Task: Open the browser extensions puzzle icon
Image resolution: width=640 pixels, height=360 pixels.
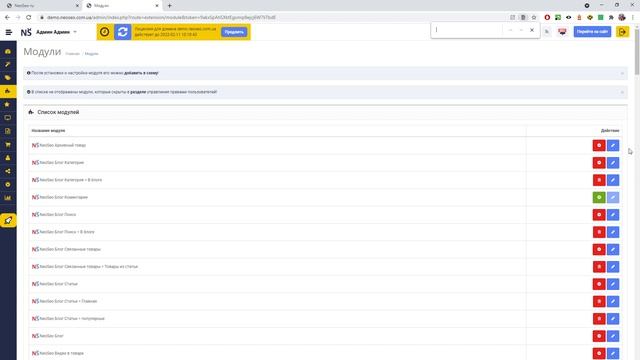Action: 611,18
